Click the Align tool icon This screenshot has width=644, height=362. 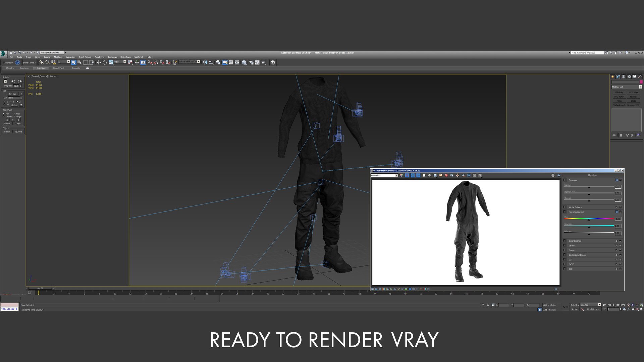click(211, 62)
